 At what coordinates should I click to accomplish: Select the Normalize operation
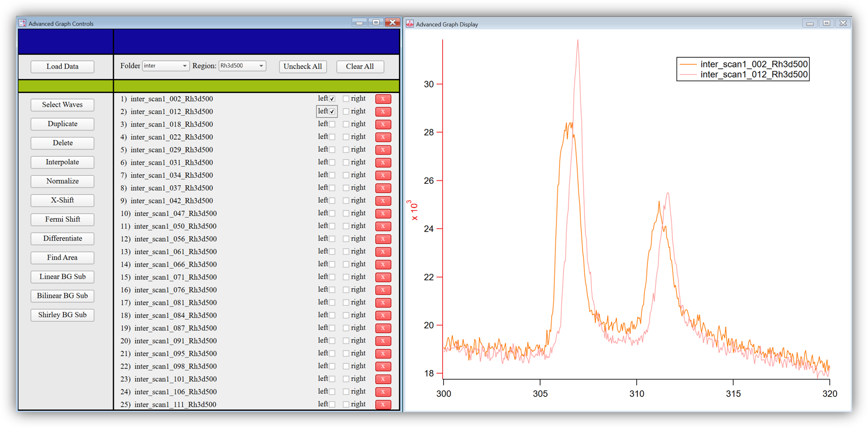pos(62,181)
